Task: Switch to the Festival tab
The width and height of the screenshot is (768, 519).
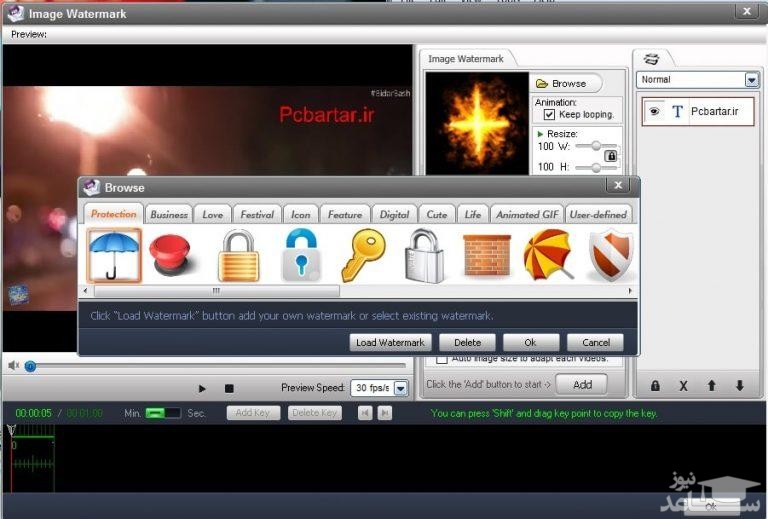Action: (257, 214)
